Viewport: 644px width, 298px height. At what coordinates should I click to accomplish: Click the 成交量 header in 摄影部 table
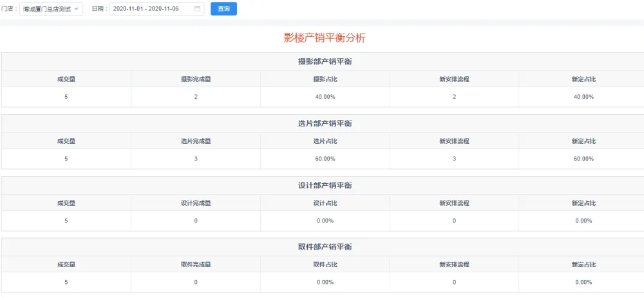pyautogui.click(x=66, y=79)
